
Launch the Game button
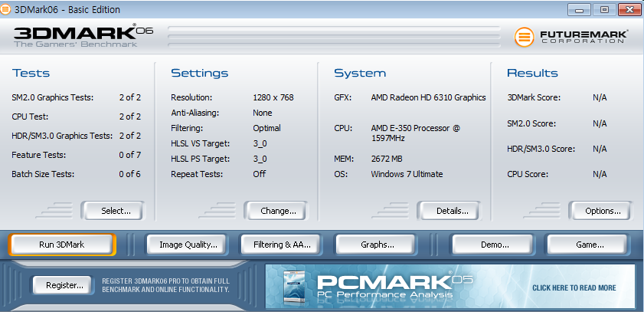click(588, 245)
